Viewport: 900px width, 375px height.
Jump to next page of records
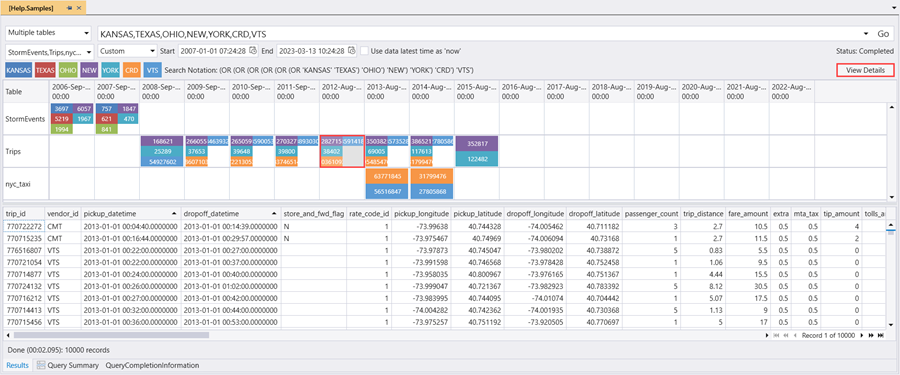coord(871,335)
